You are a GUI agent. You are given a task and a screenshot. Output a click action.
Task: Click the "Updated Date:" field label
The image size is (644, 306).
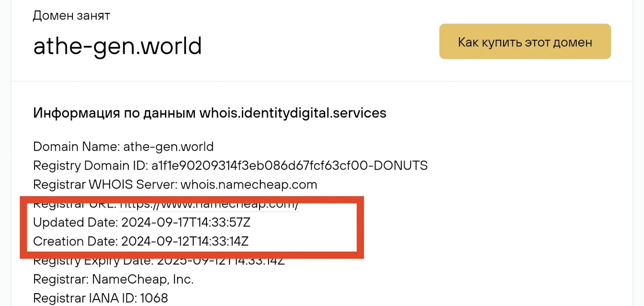tap(75, 222)
